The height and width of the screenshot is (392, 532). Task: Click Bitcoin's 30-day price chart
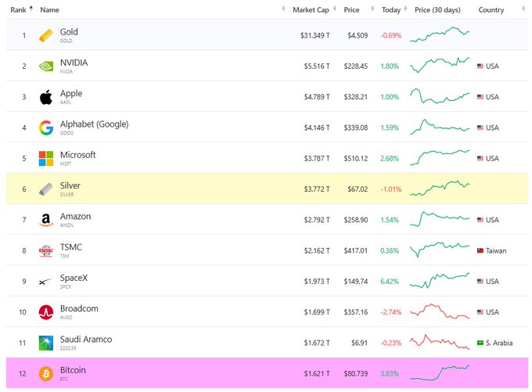pyautogui.click(x=440, y=372)
